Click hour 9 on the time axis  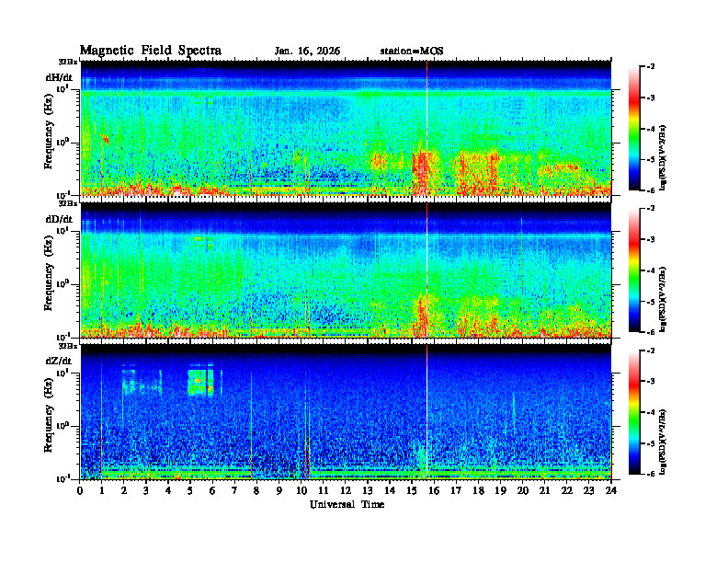[x=279, y=490]
